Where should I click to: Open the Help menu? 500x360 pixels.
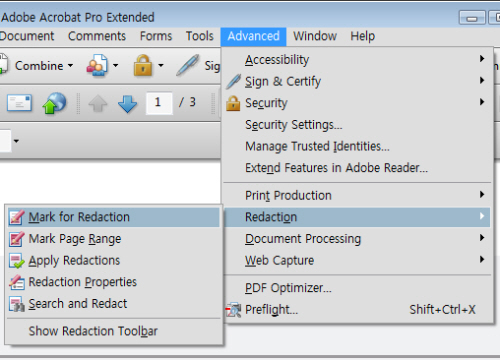[x=363, y=36]
